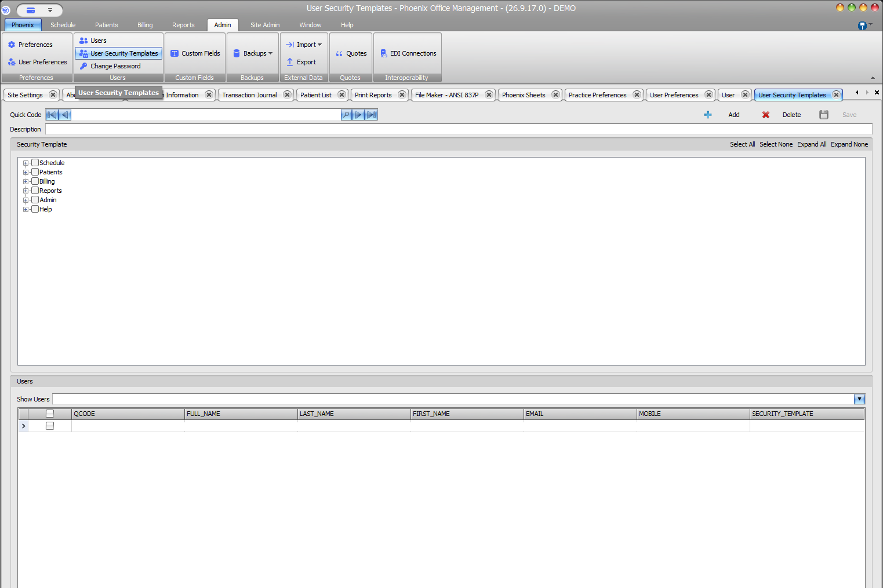Image resolution: width=883 pixels, height=588 pixels.
Task: Sort by QCODE column header
Action: click(x=128, y=414)
